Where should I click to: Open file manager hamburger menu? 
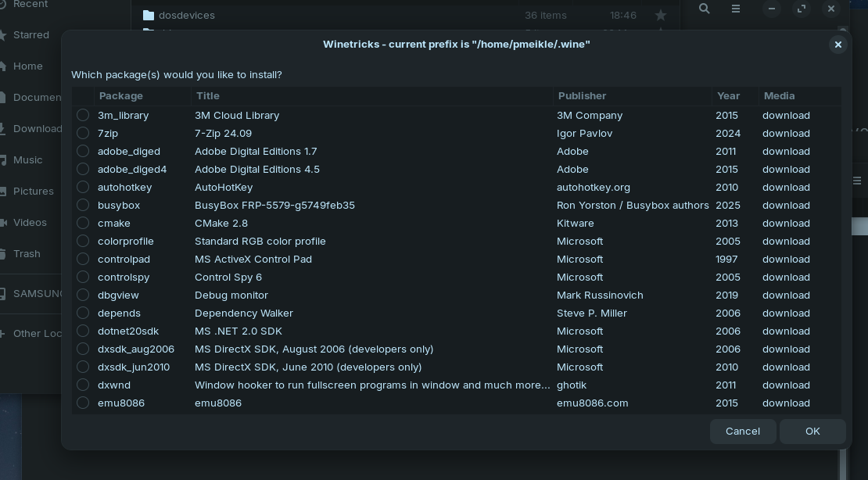coord(736,9)
